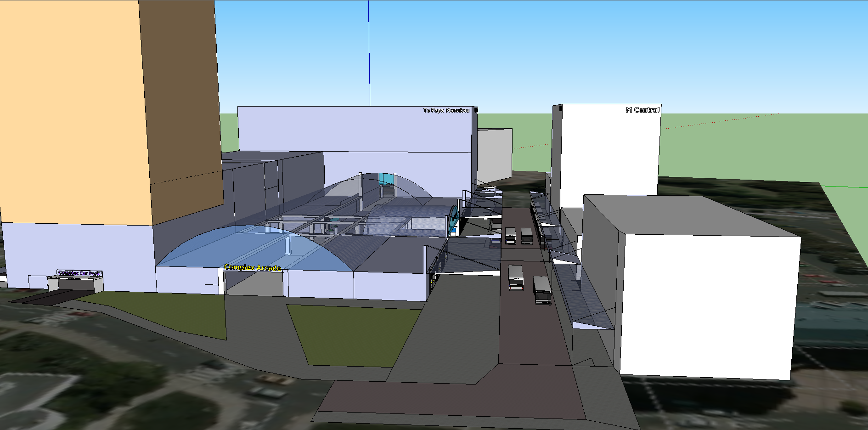Click the teal circular sign at arcade end
The width and height of the screenshot is (868, 430).
(454, 220)
